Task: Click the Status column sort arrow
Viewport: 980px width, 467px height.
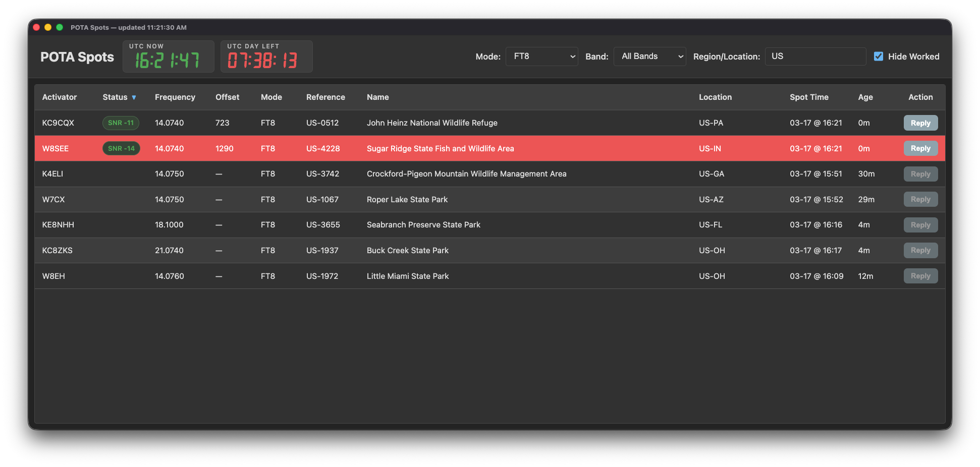Action: 134,97
